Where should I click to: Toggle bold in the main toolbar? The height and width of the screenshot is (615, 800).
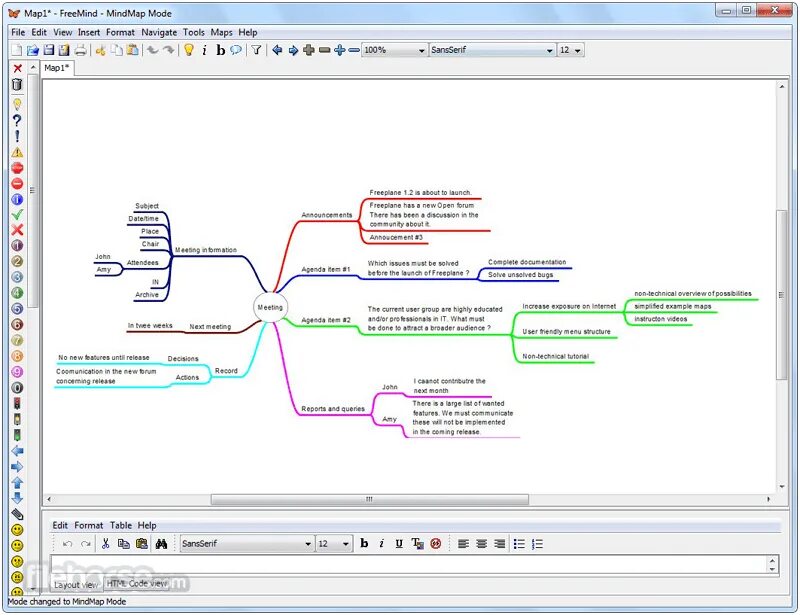click(220, 50)
